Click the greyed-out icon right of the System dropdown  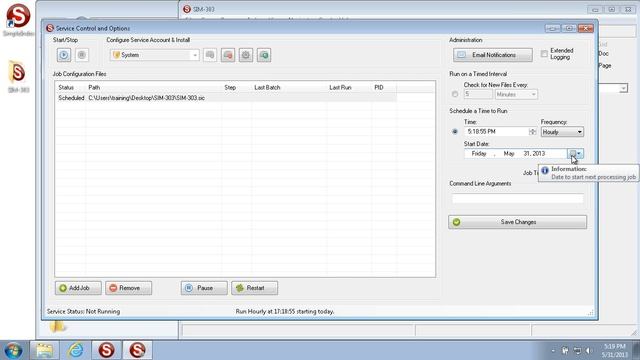tap(210, 55)
